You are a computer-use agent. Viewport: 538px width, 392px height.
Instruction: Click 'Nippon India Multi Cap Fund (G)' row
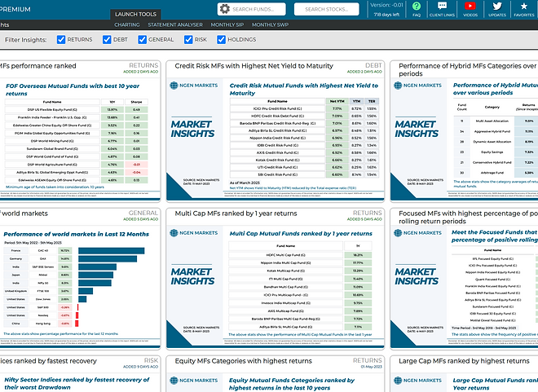[300, 262]
